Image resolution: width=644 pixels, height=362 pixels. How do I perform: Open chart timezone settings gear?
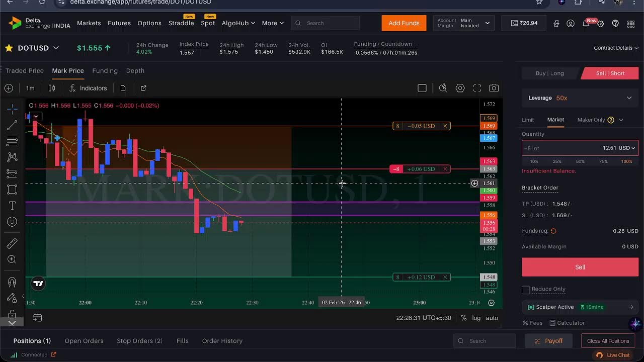click(x=491, y=303)
